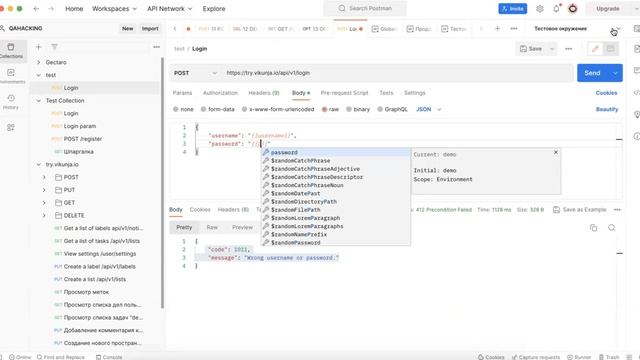The image size is (640, 360).
Task: Go back with the navigation arrow
Action: [36, 9]
